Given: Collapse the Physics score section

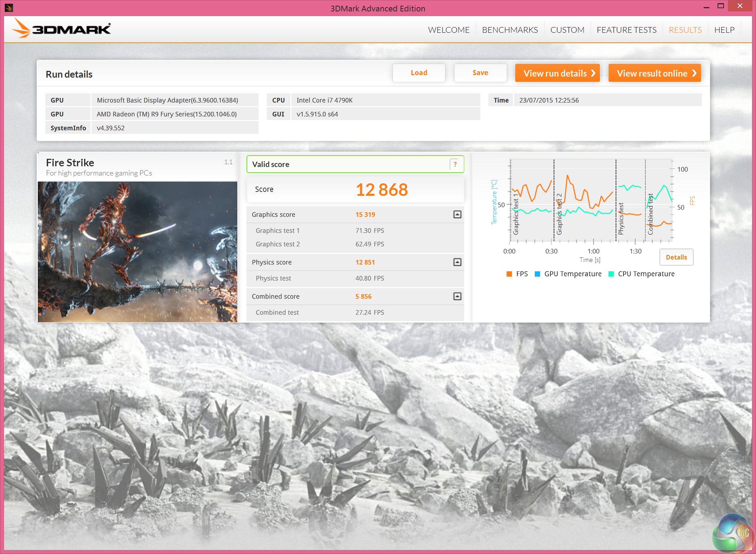Looking at the screenshot, I should [457, 262].
